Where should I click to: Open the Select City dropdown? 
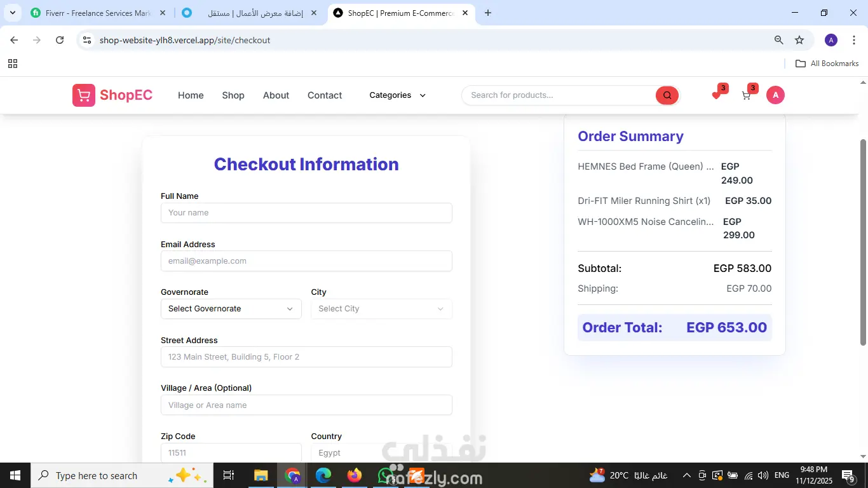(x=381, y=309)
